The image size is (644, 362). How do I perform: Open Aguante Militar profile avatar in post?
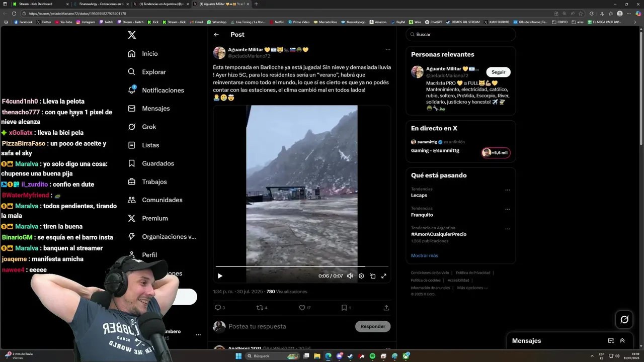point(219,53)
